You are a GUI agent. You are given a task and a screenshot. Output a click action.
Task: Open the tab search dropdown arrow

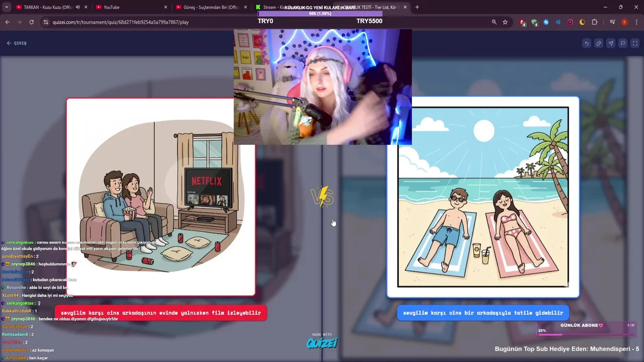tap(6, 7)
